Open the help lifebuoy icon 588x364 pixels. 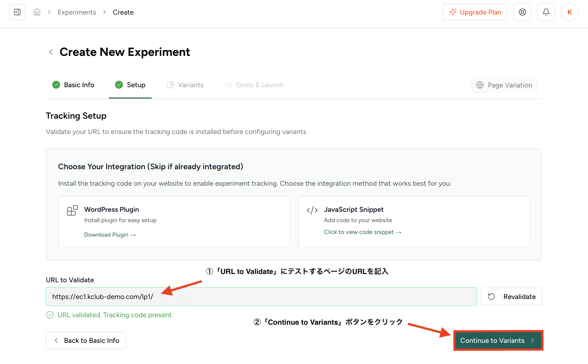coord(522,12)
